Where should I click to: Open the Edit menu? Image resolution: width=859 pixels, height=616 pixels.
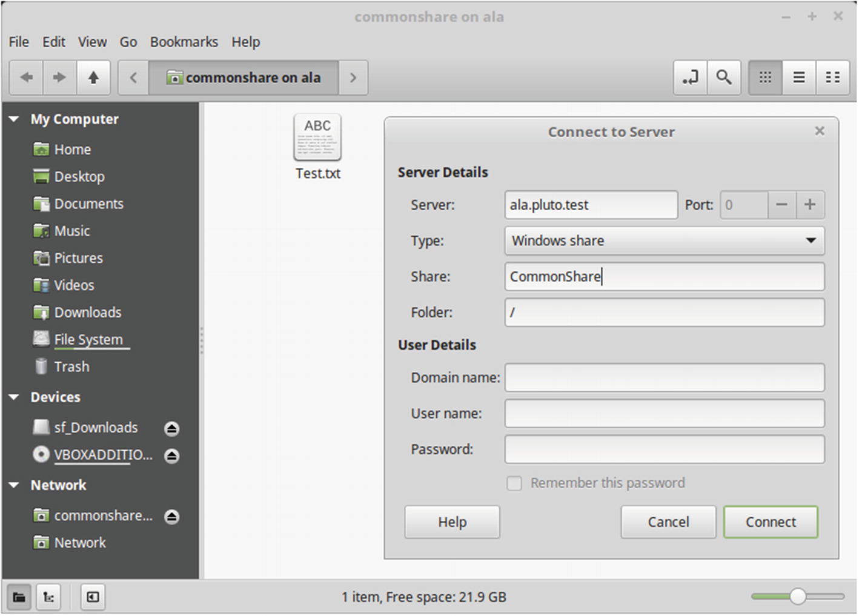[54, 42]
